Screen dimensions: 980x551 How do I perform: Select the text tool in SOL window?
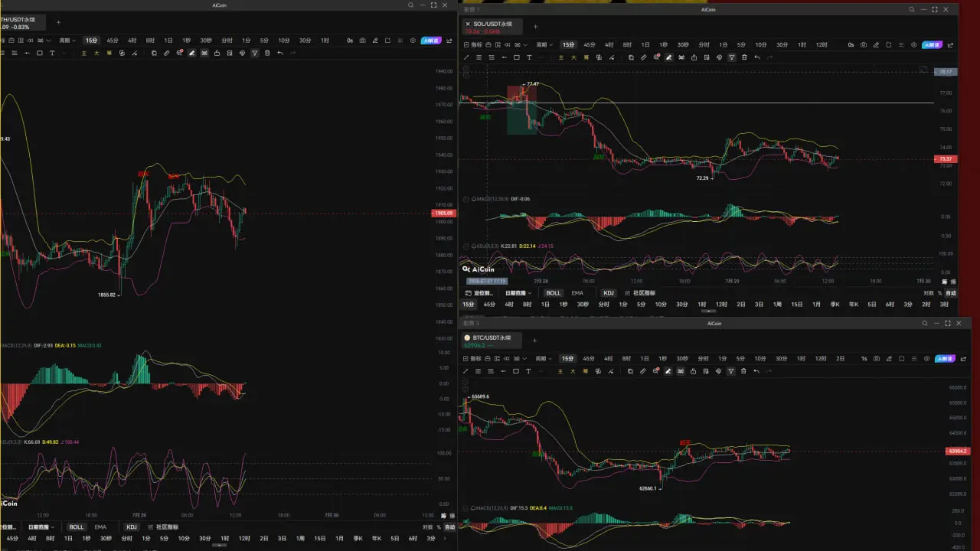529,57
